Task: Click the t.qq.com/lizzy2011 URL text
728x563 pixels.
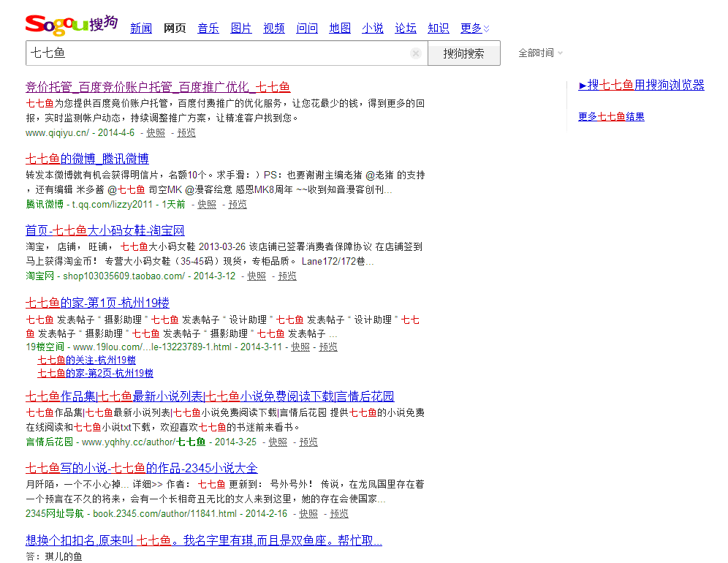Action: [x=113, y=205]
